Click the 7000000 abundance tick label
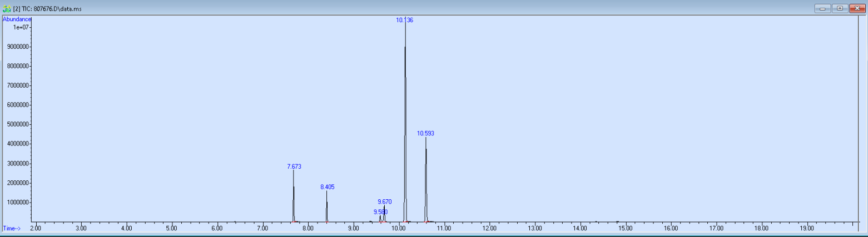Image resolution: width=868 pixels, height=237 pixels. [18, 85]
